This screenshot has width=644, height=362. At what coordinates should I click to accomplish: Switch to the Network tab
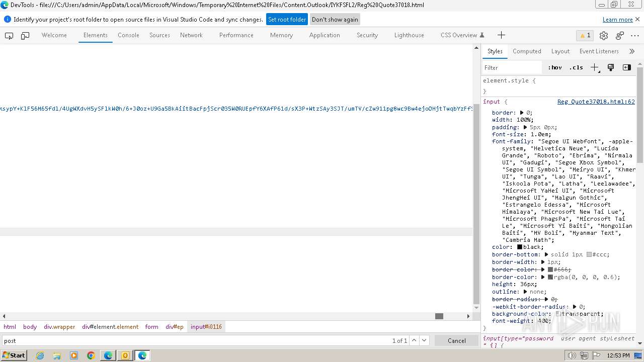[x=191, y=35]
